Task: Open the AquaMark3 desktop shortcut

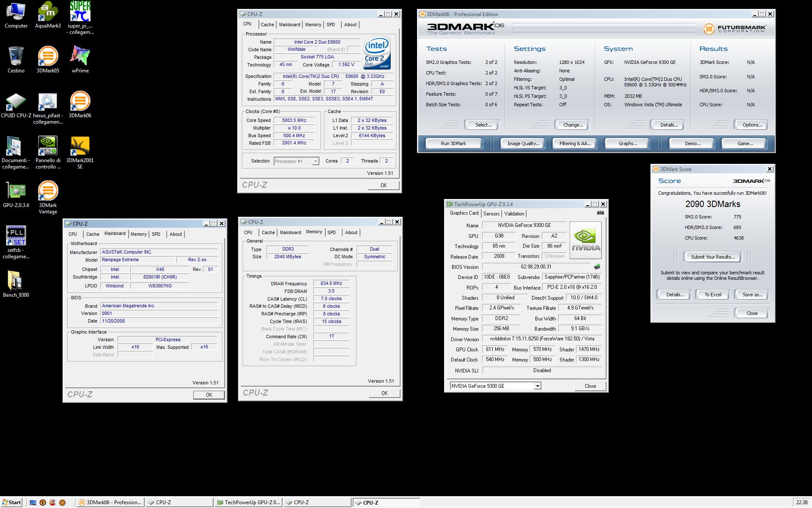Action: [x=48, y=15]
